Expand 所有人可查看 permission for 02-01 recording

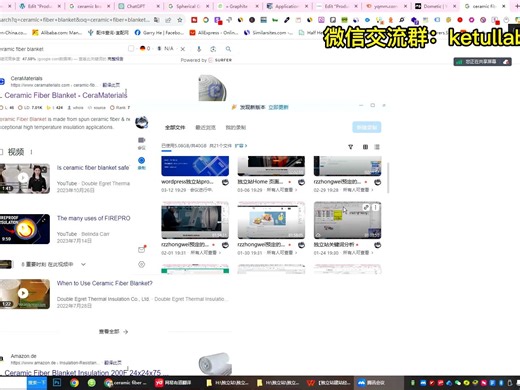coord(206,253)
